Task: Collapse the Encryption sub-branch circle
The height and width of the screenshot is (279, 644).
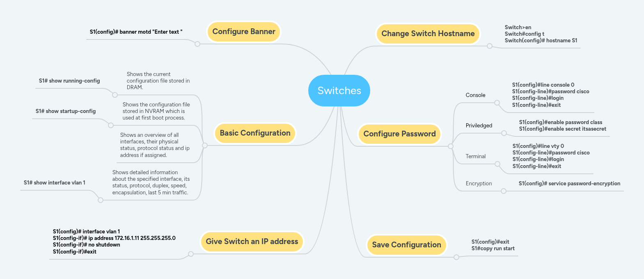Action: click(x=504, y=191)
